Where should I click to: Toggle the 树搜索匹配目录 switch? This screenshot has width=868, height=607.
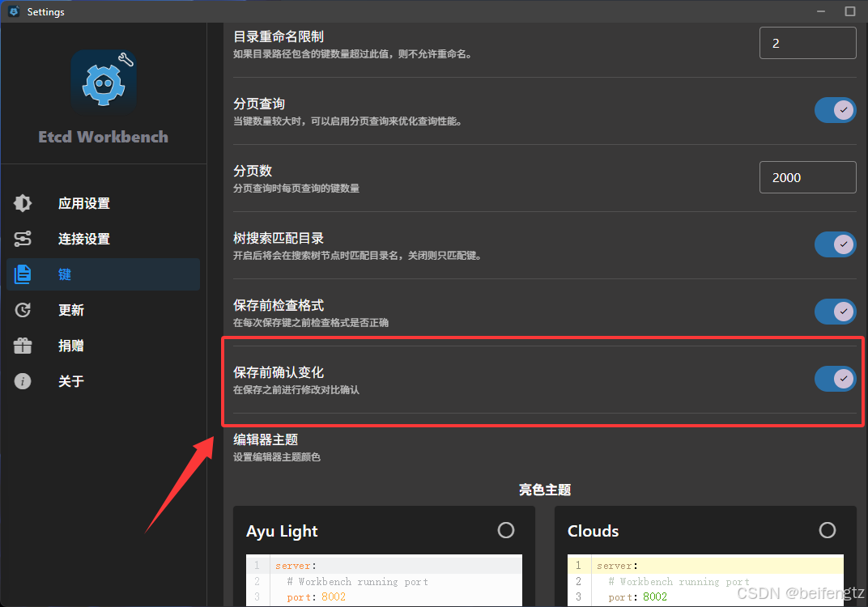click(x=835, y=244)
